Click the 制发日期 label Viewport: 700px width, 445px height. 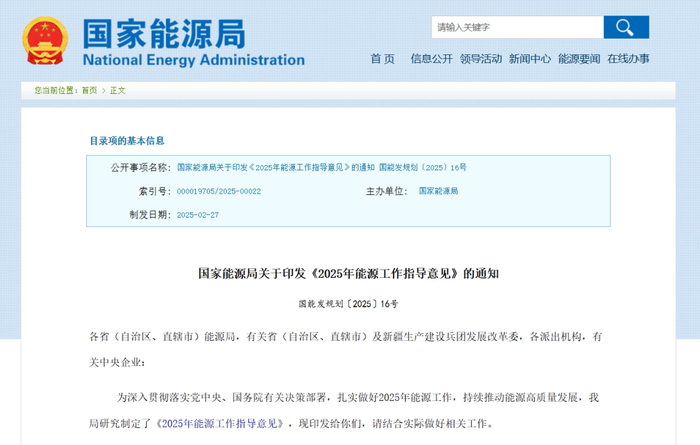pos(150,215)
